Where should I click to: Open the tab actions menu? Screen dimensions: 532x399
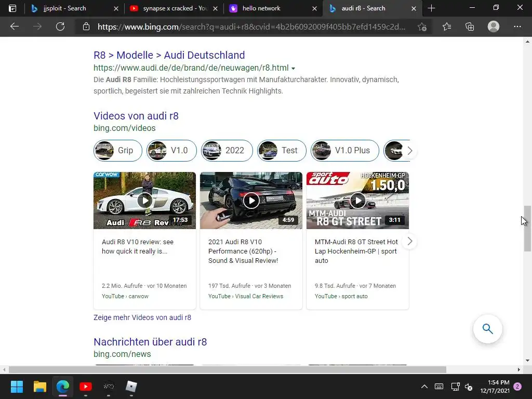click(x=12, y=8)
